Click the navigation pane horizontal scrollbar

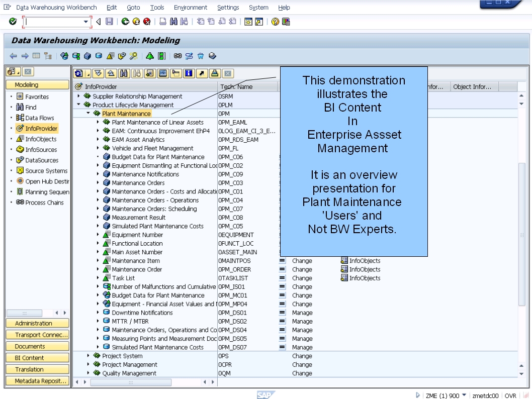(25, 313)
